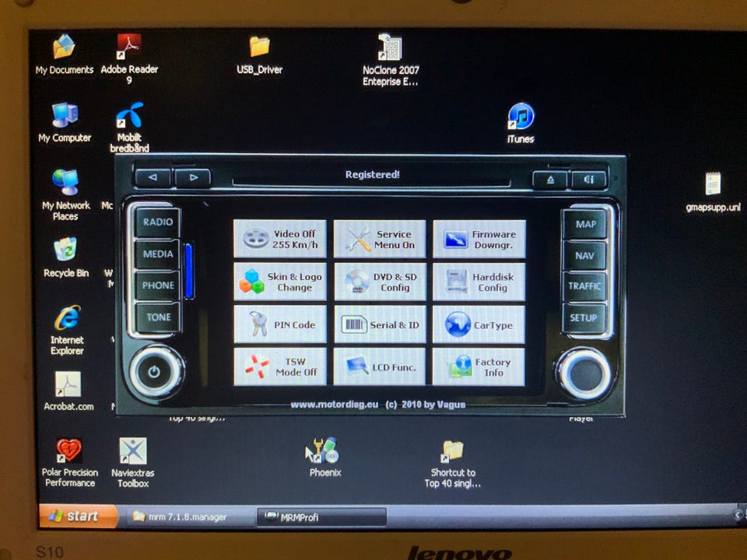Switch to mrm 7.1.8.manager taskbar item
This screenshot has height=560, width=747.
(188, 516)
